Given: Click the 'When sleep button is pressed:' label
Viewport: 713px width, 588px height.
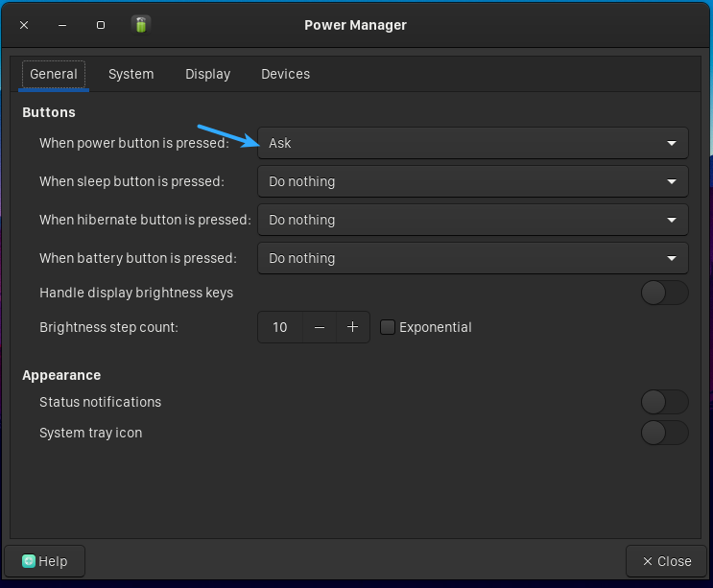Looking at the screenshot, I should coord(131,181).
